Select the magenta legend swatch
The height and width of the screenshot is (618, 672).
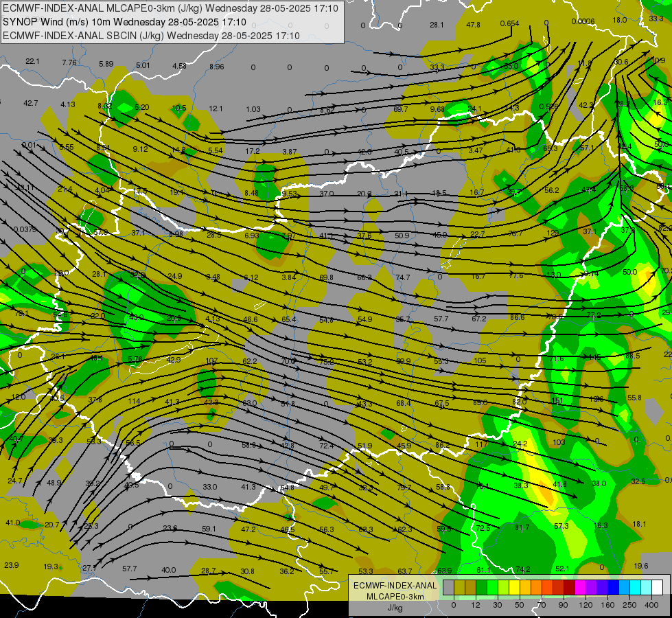(x=581, y=586)
